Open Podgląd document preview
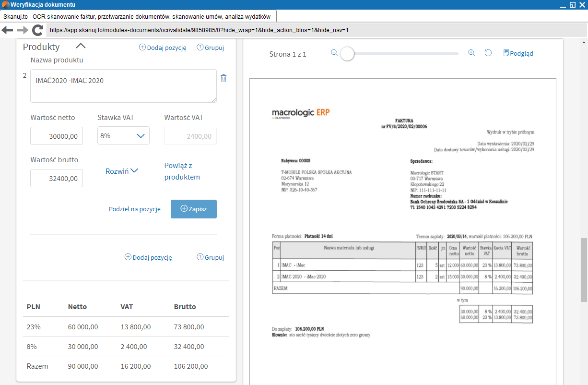This screenshot has width=588, height=385. 518,53
